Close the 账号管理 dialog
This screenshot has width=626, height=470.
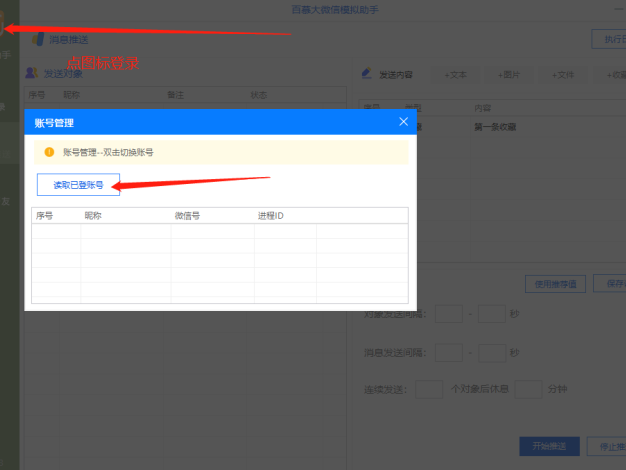(403, 122)
